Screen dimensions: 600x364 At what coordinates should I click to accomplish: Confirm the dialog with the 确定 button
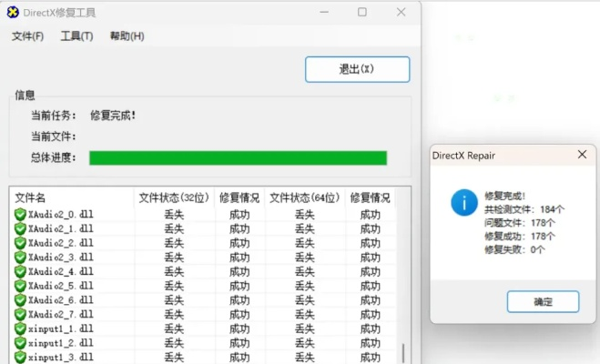point(543,301)
